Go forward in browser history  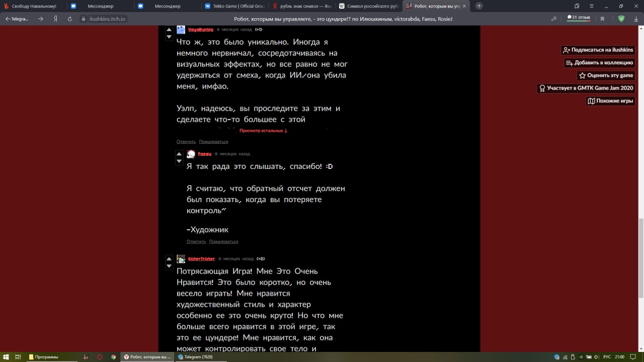(x=41, y=19)
